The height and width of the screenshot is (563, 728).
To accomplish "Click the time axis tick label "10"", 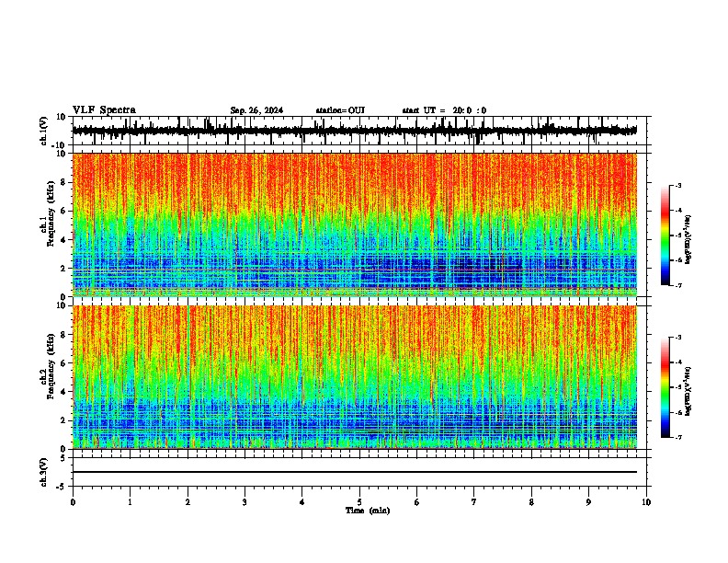I will click(x=646, y=502).
